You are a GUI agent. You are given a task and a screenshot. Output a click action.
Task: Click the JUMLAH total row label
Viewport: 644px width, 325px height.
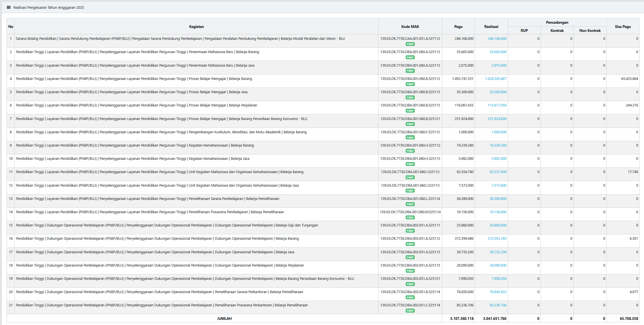coord(224,319)
